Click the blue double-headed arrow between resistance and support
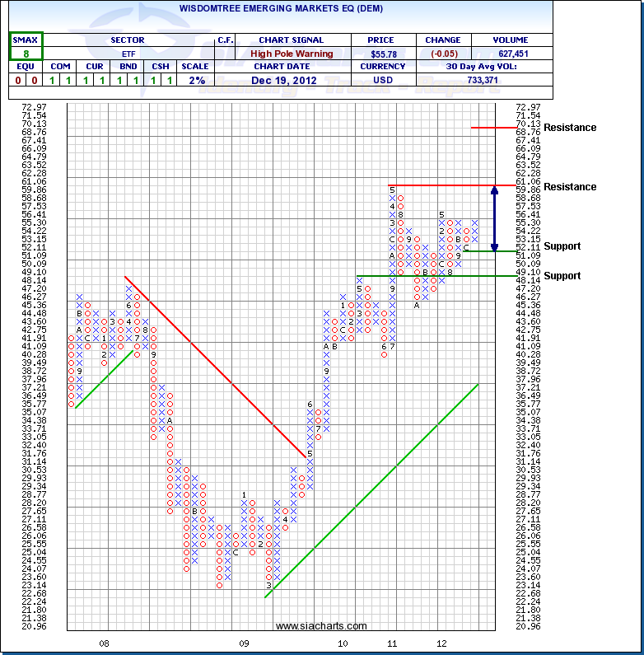644x655 pixels. click(x=494, y=218)
